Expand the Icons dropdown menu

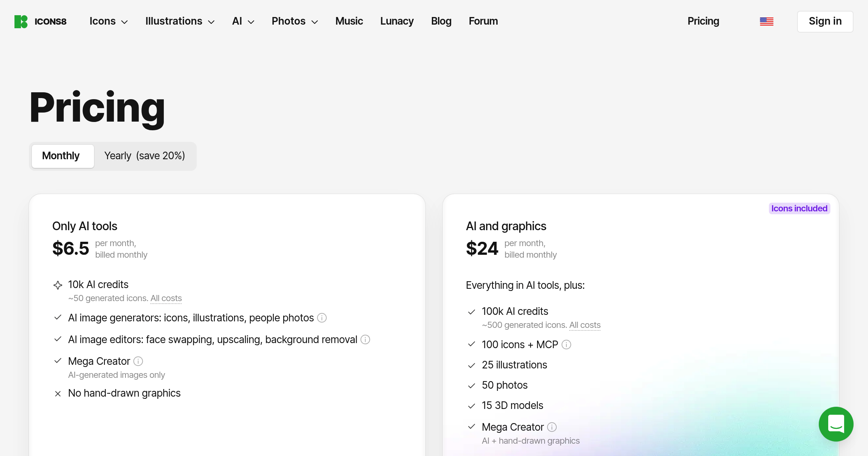[109, 21]
